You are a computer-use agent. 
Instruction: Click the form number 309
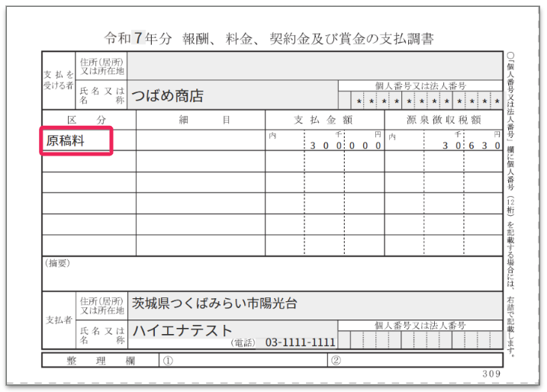(x=491, y=374)
